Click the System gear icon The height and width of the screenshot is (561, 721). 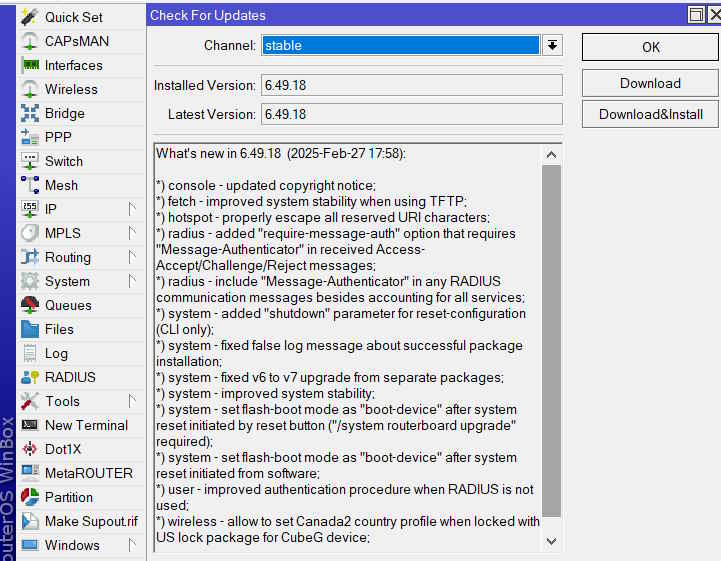pos(29,281)
